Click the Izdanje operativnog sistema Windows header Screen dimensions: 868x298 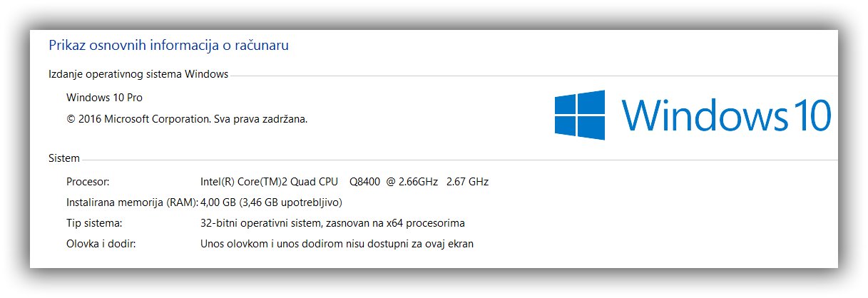[138, 74]
